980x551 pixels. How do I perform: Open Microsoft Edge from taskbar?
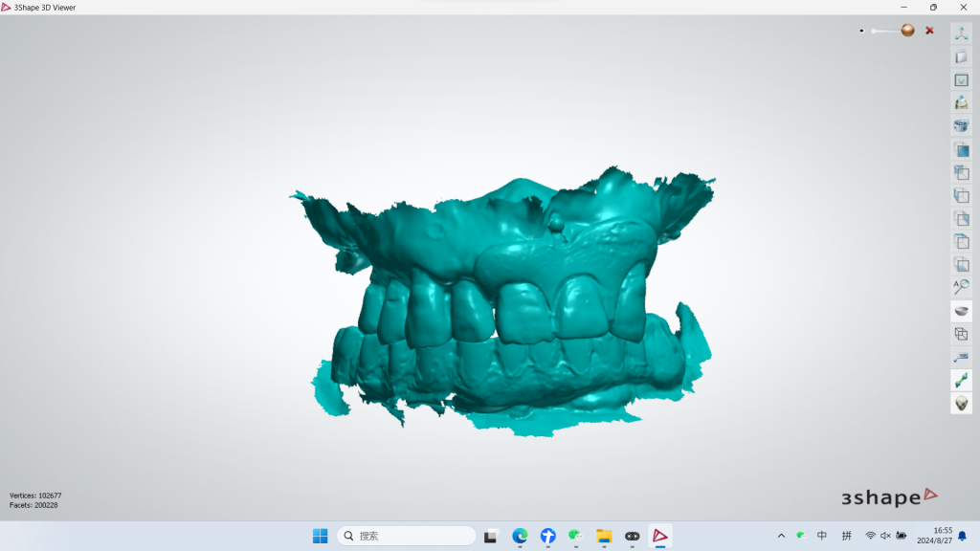pos(520,536)
